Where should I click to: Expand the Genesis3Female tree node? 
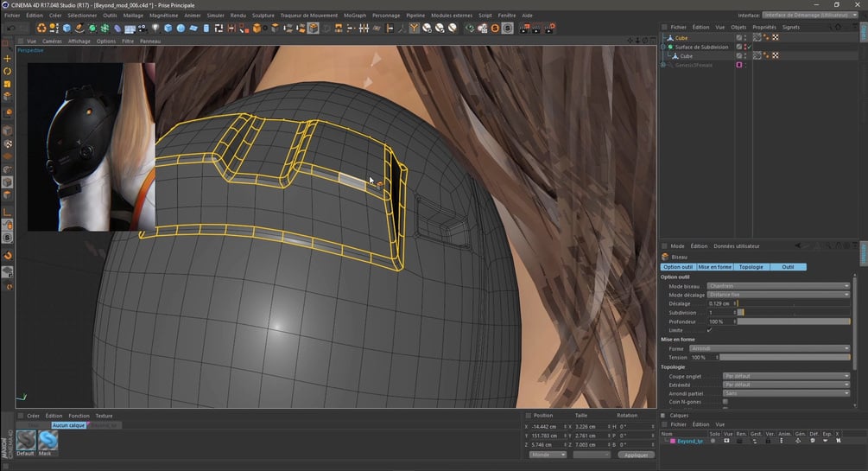[x=662, y=65]
